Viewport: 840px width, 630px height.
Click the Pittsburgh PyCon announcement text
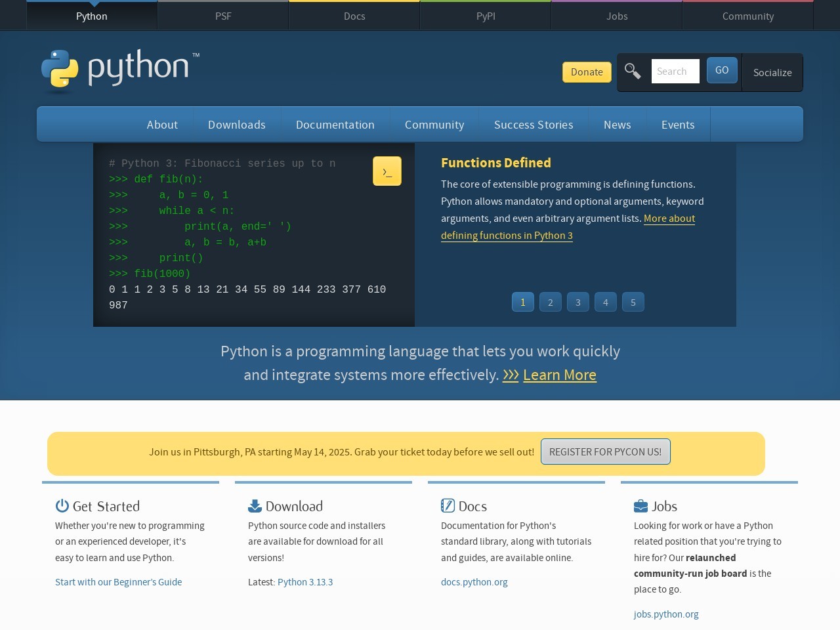click(341, 452)
